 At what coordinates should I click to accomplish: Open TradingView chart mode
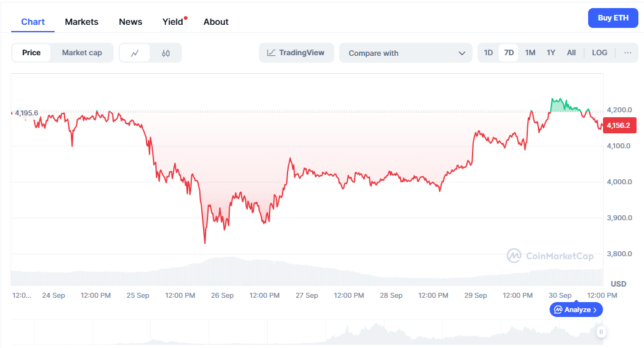296,53
